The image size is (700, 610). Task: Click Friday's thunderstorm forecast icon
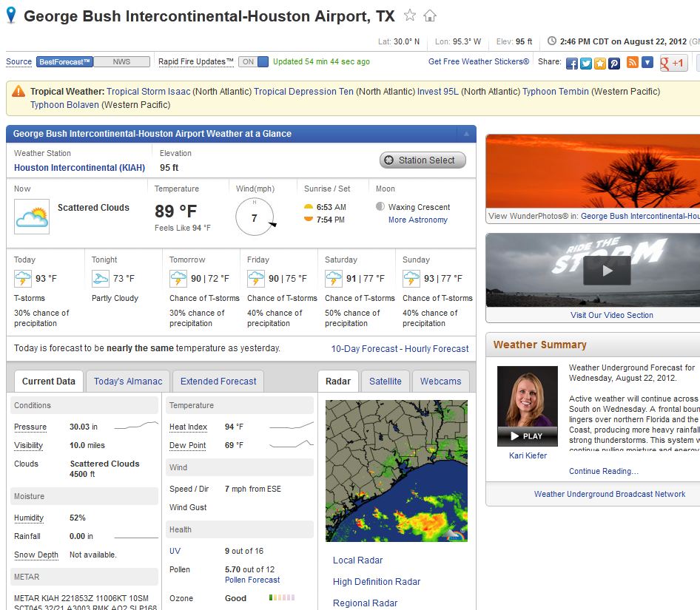coord(256,279)
